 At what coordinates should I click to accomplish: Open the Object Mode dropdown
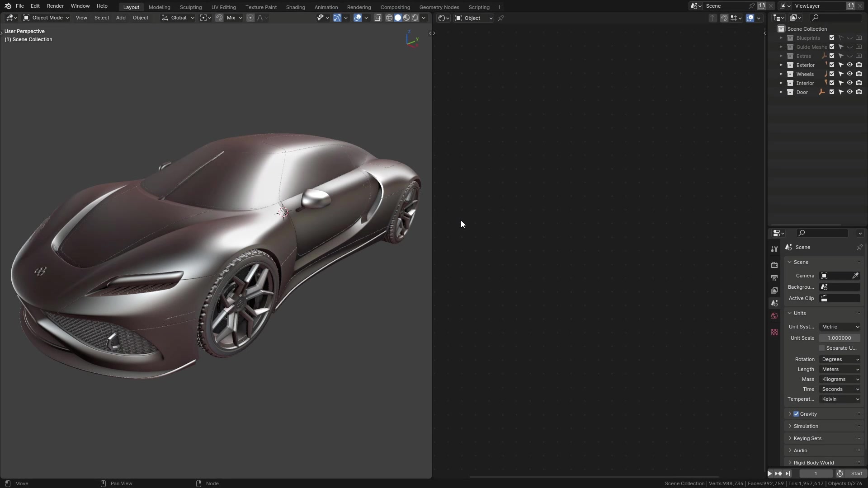coord(46,18)
